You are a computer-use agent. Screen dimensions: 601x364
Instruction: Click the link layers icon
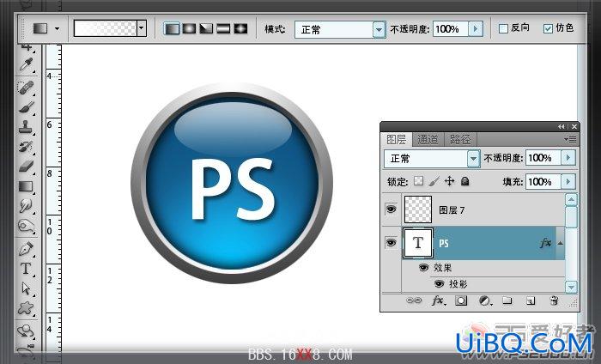pos(414,300)
